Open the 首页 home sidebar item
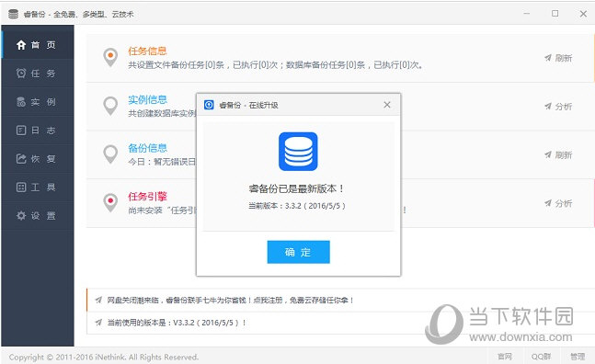Image resolution: width=595 pixels, height=364 pixels. click(x=38, y=45)
